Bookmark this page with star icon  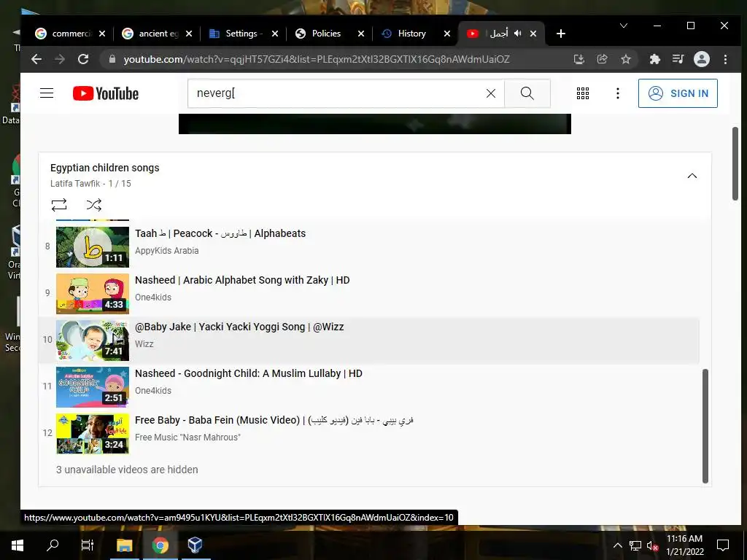pos(625,59)
